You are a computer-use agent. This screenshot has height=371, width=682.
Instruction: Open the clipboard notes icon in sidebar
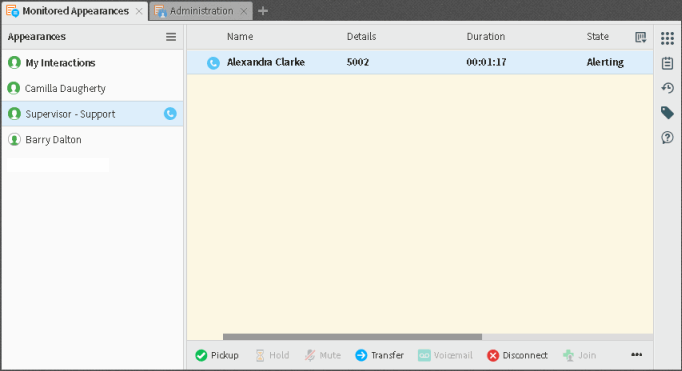coord(667,64)
